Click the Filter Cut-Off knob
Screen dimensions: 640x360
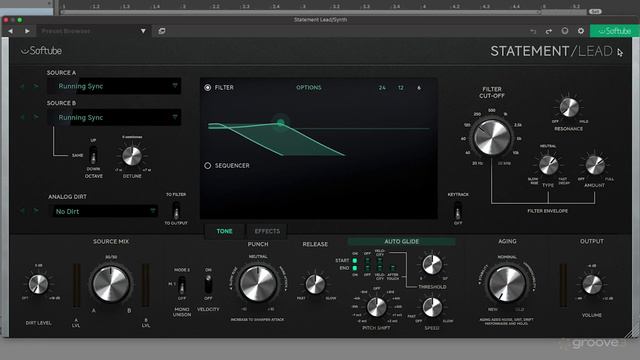491,138
